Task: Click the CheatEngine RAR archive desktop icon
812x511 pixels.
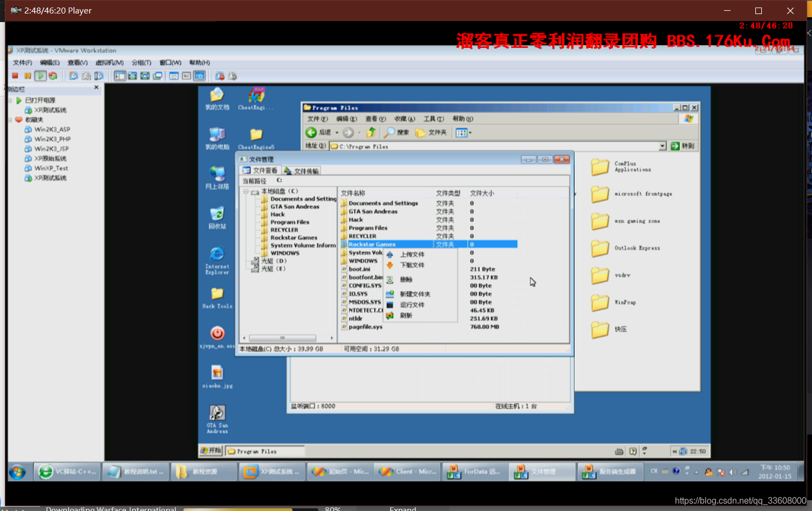Action: point(256,99)
